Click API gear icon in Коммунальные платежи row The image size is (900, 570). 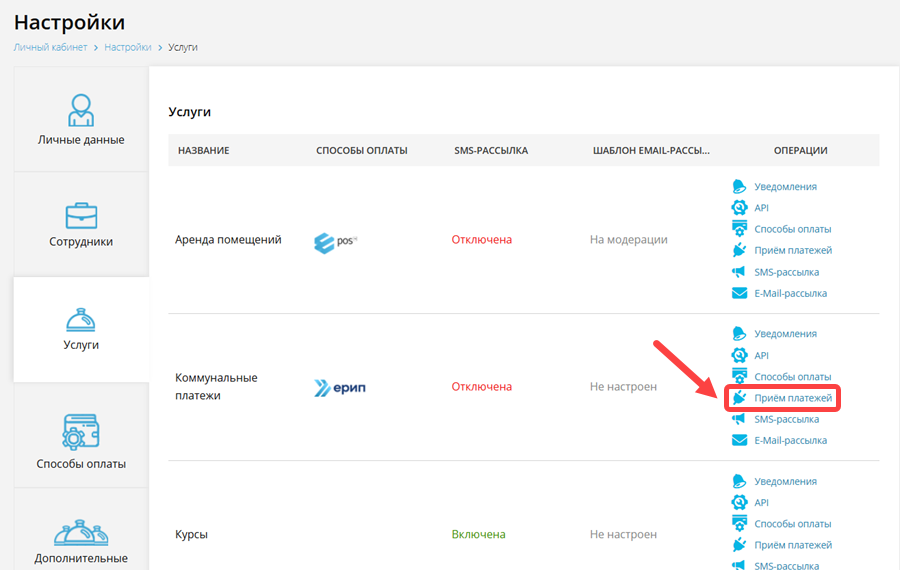[x=739, y=355]
